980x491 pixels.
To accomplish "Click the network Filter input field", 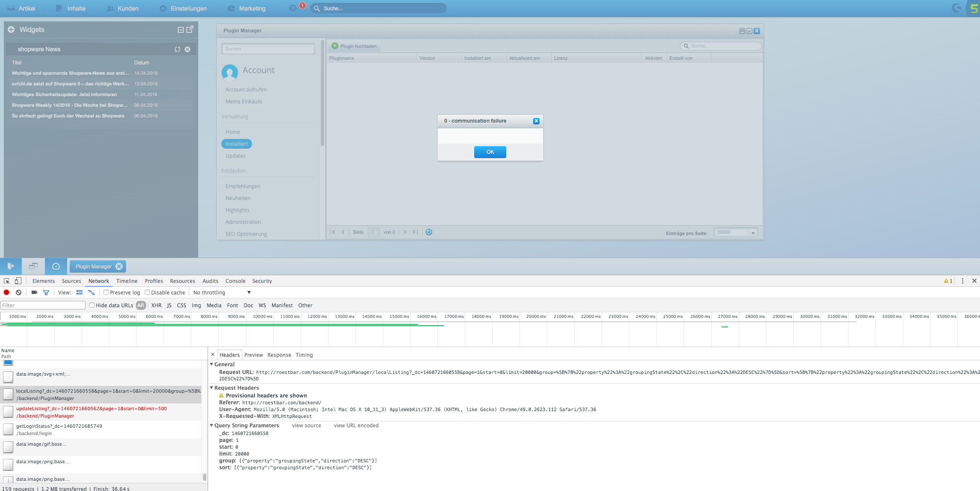I will click(x=43, y=305).
